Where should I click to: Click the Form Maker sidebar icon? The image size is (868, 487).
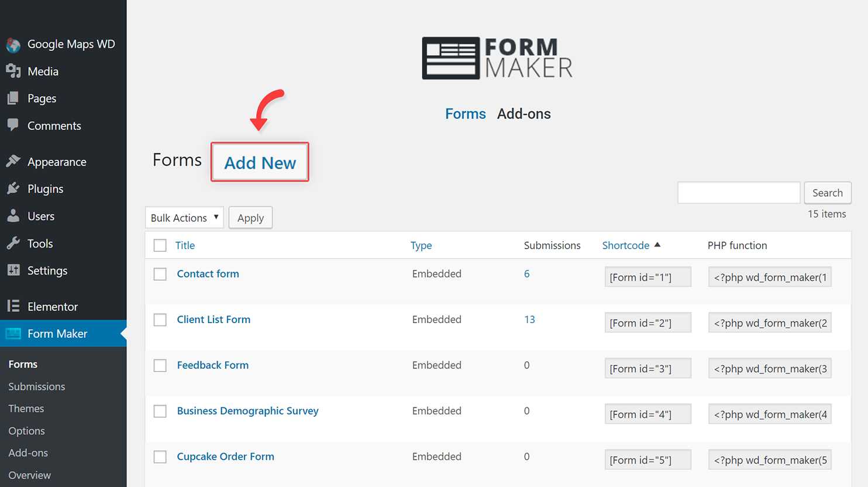click(x=13, y=334)
